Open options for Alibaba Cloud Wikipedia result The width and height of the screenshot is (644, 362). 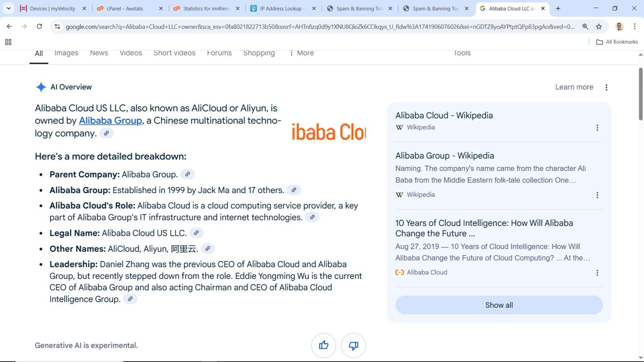pos(597,128)
